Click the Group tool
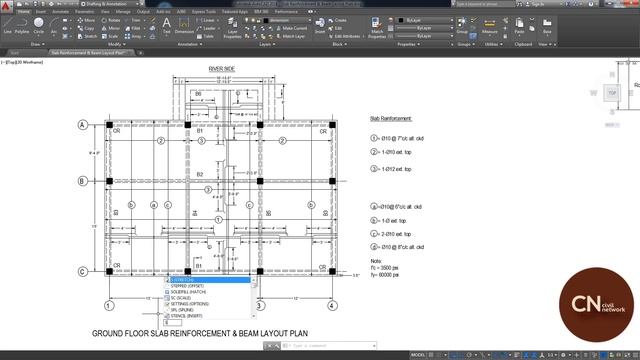 point(462,25)
